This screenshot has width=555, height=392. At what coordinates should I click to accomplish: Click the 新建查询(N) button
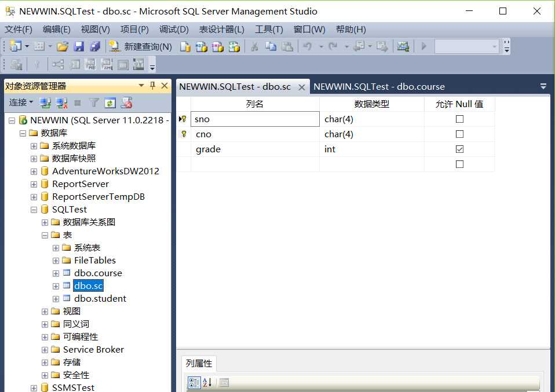(140, 46)
